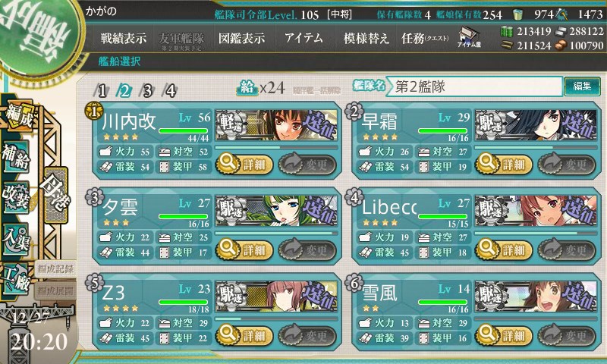Open the 補給 resupply sidebar icon
607x364 pixels.
pos(15,157)
